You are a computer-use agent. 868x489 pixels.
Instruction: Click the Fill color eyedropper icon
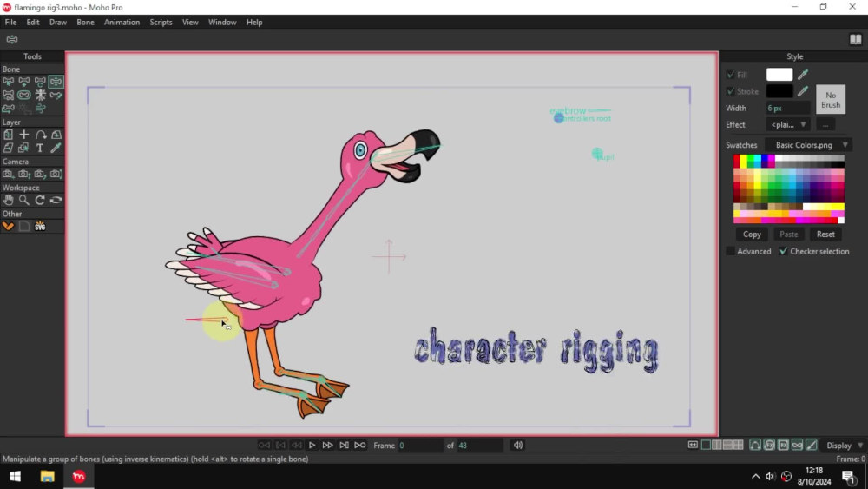[803, 74]
